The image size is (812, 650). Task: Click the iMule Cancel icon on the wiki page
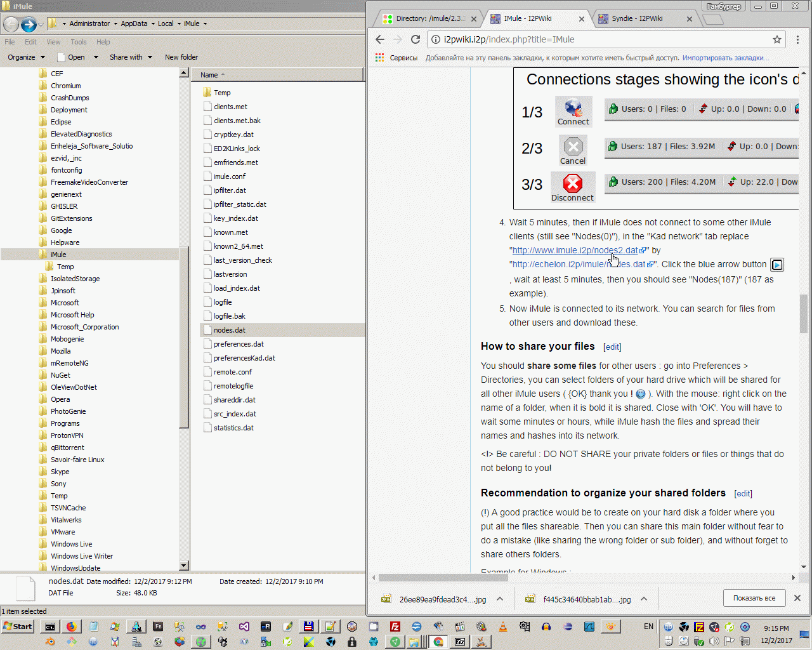click(x=573, y=150)
